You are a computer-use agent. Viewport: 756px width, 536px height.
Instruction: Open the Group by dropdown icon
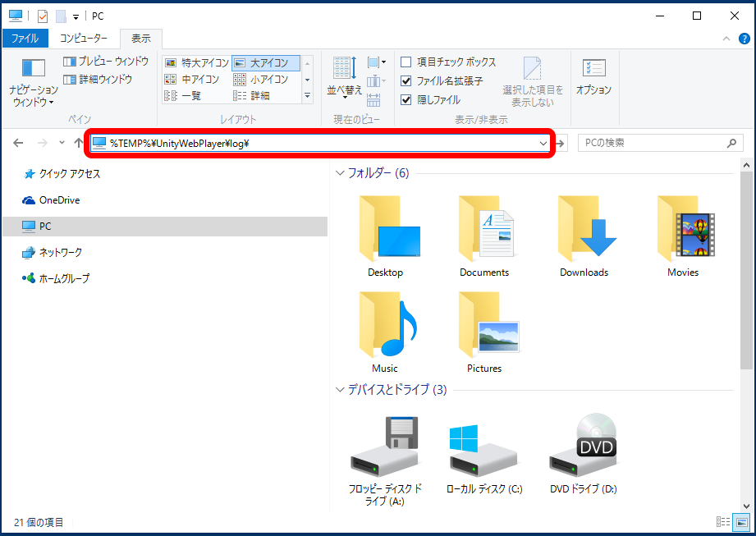pos(377,62)
